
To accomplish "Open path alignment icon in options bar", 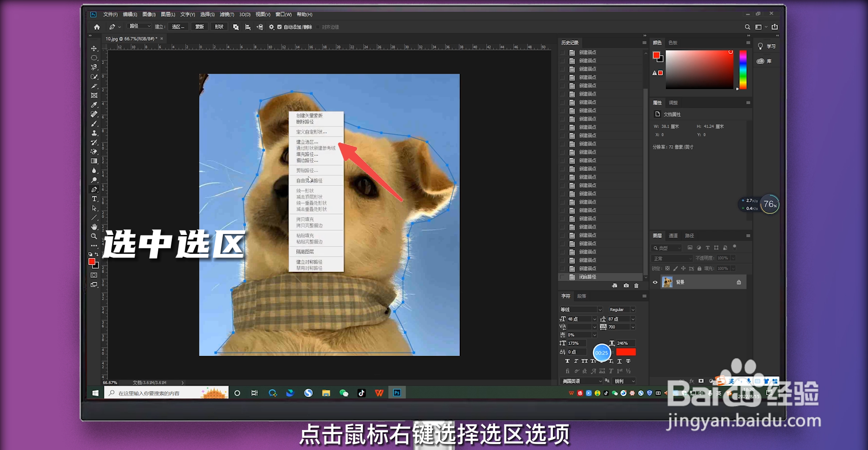I will click(248, 27).
